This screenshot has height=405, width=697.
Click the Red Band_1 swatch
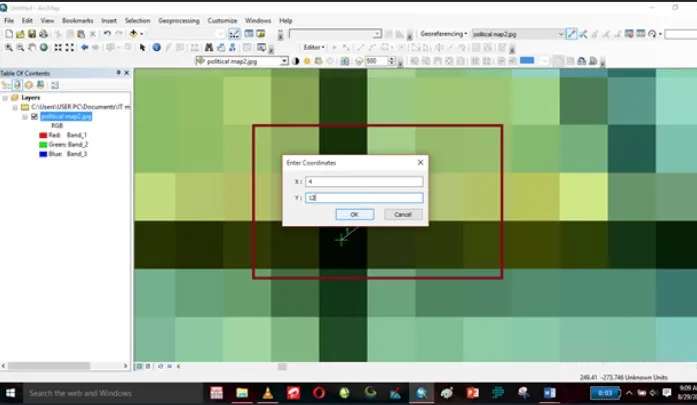point(43,135)
